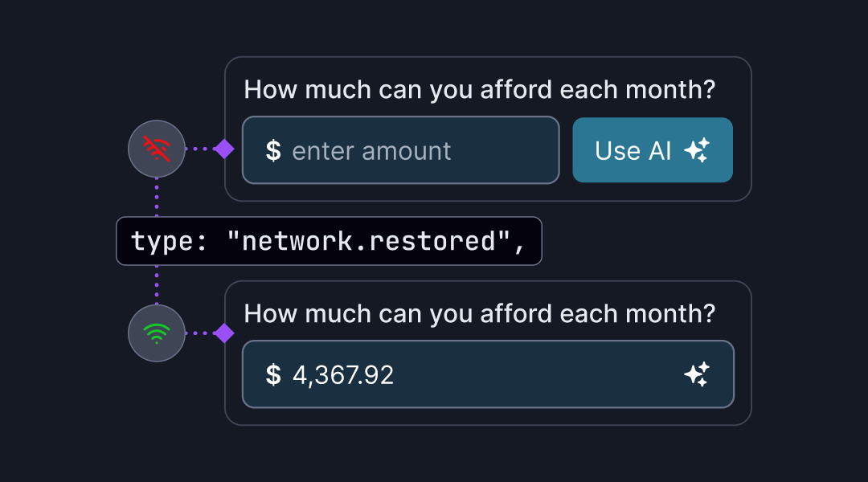Toggle the restored network status indicator
This screenshot has height=482, width=868.
click(156, 333)
